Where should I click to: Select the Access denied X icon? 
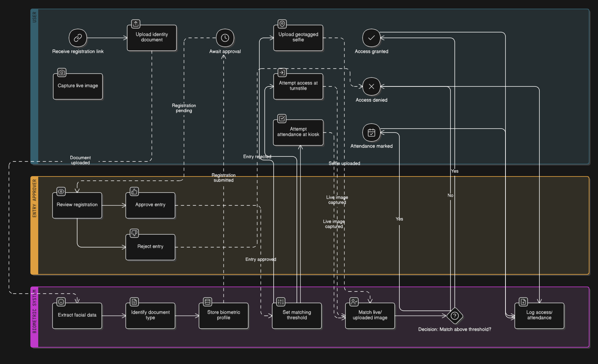[372, 86]
